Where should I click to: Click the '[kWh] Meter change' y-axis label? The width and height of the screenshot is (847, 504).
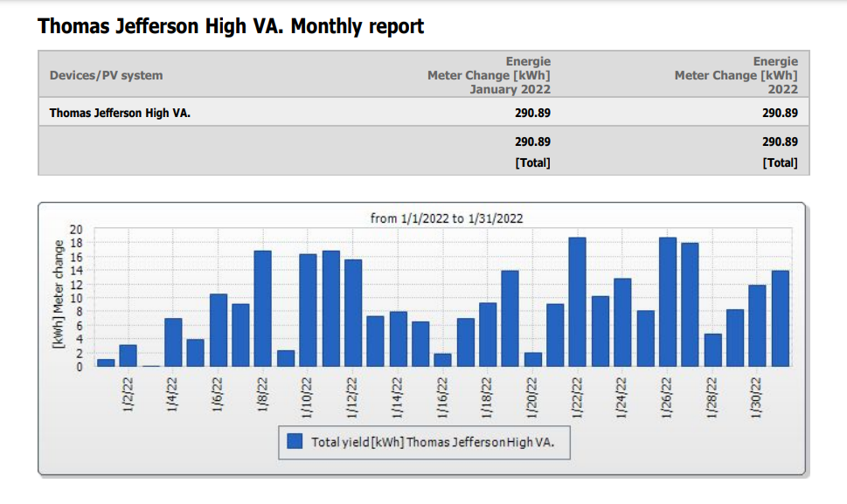tap(59, 294)
